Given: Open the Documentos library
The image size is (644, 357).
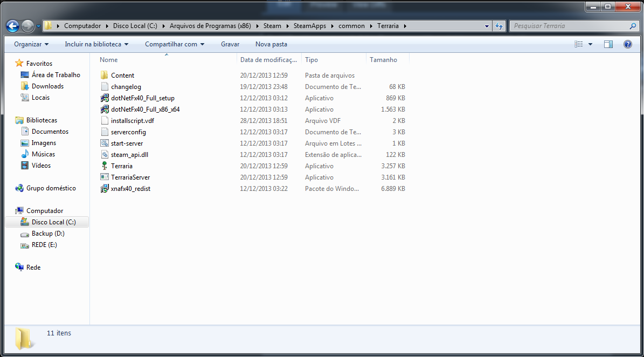Looking at the screenshot, I should 50,132.
